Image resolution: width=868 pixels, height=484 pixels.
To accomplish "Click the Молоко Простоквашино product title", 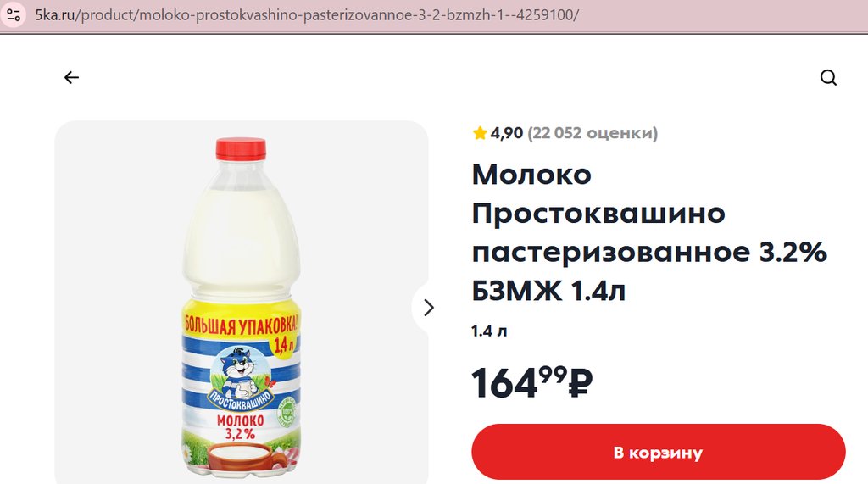I will click(x=648, y=232).
